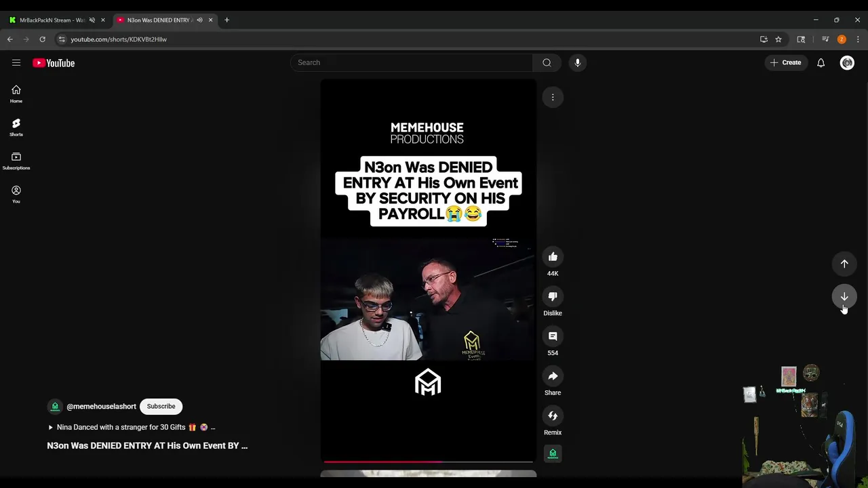Click the browser back arrow

click(x=9, y=39)
